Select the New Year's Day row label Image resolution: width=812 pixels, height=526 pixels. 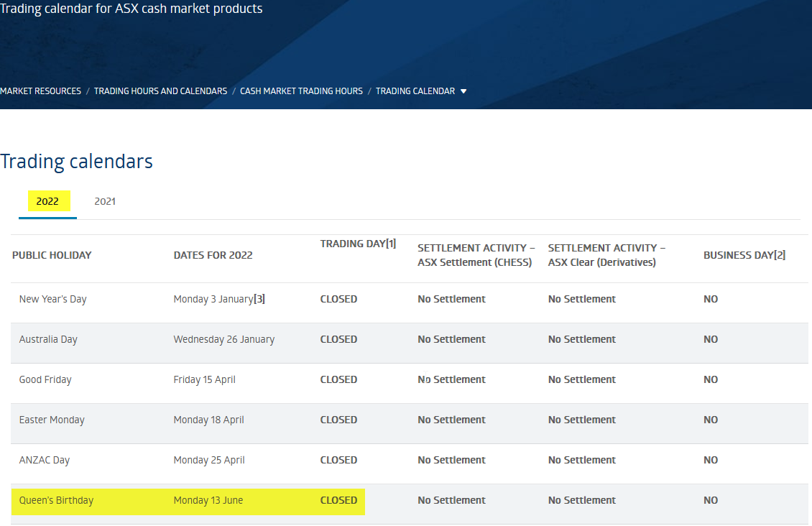[53, 299]
